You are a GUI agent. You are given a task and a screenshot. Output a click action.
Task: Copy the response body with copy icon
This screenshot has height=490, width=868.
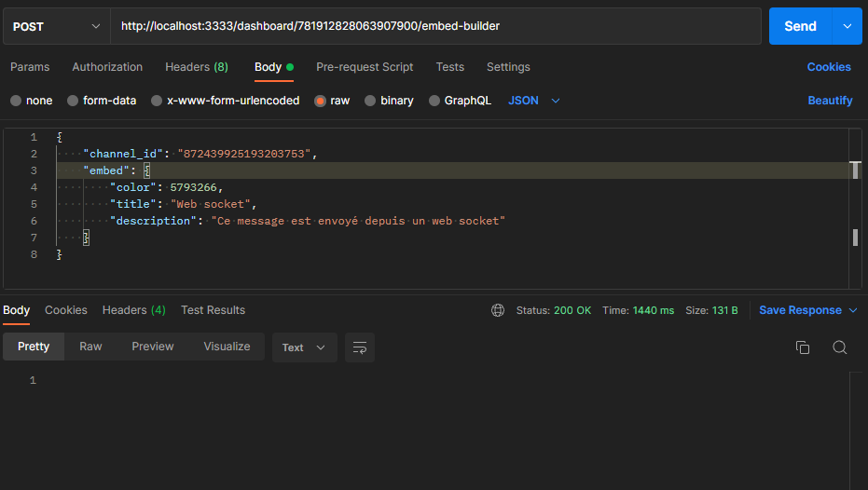tap(802, 347)
